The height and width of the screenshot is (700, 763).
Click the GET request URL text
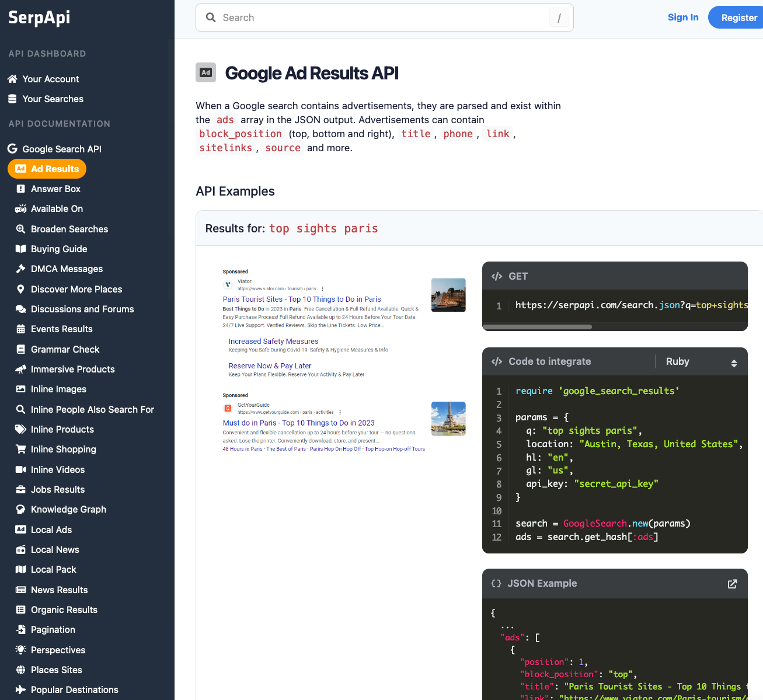coord(632,305)
